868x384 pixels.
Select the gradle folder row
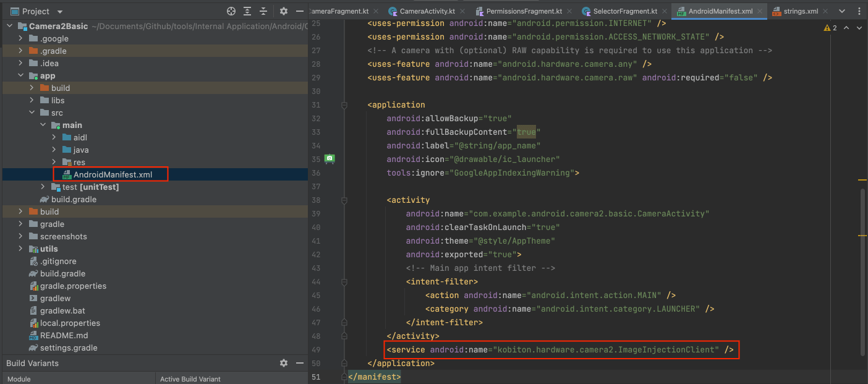(154, 224)
